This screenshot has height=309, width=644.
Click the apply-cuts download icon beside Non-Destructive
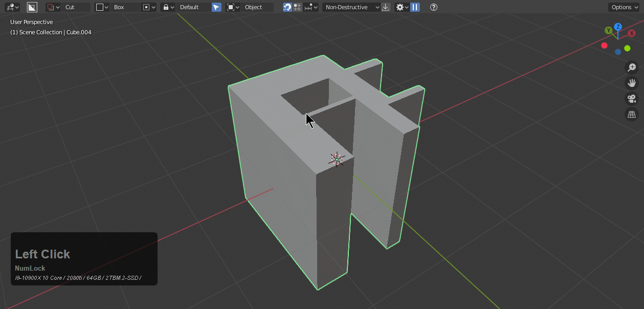(x=386, y=7)
